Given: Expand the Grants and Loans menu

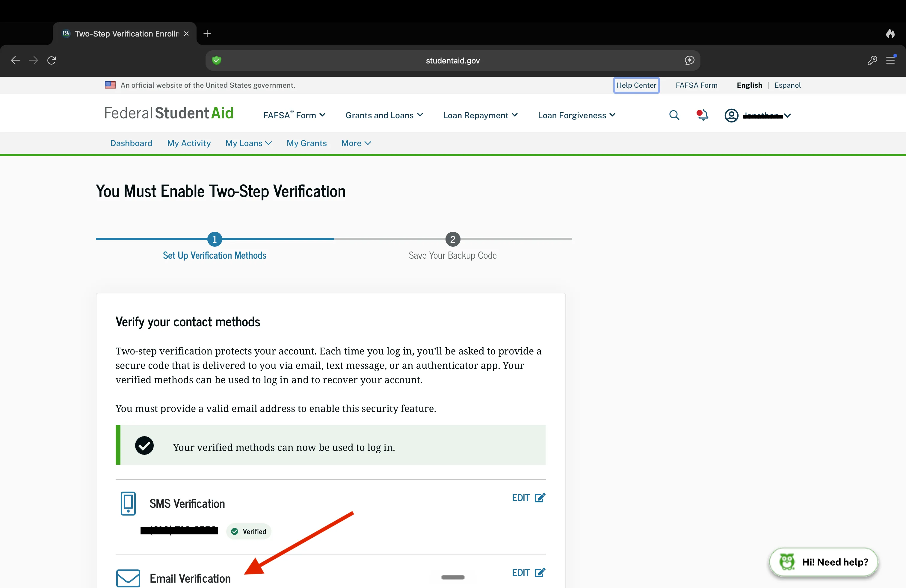Looking at the screenshot, I should (x=384, y=115).
